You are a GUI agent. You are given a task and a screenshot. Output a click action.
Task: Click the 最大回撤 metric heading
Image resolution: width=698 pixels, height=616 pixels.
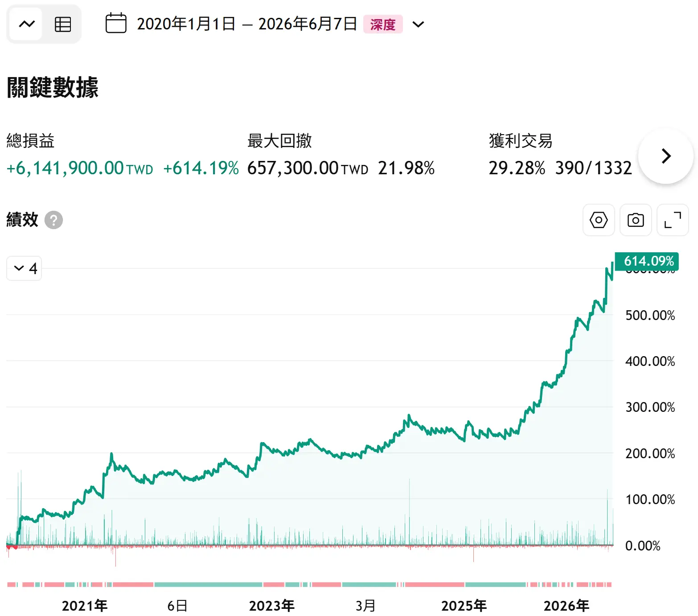click(x=279, y=141)
